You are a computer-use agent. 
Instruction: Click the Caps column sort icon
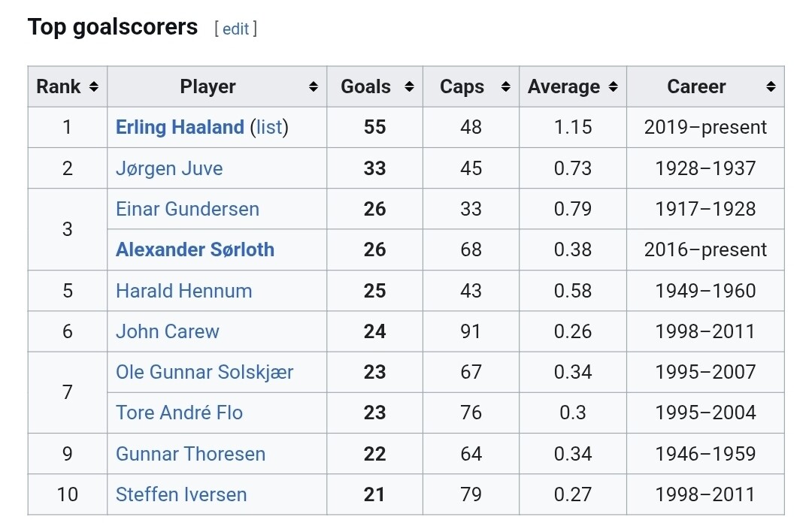[x=506, y=87]
